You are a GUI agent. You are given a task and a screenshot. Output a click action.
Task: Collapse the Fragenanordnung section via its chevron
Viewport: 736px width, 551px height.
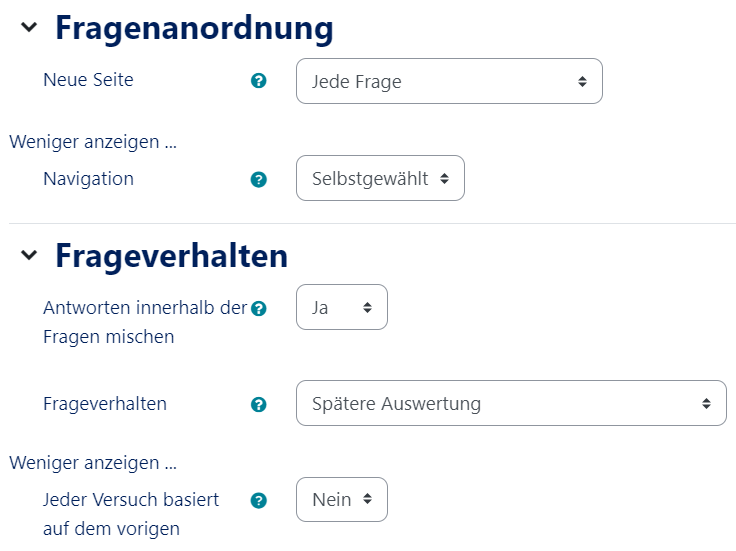pyautogui.click(x=30, y=28)
